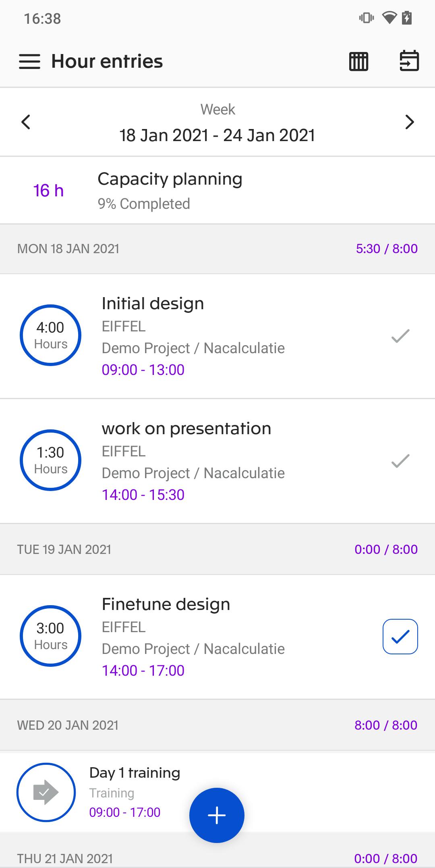Tap the calendar go-to-date icon

click(409, 62)
